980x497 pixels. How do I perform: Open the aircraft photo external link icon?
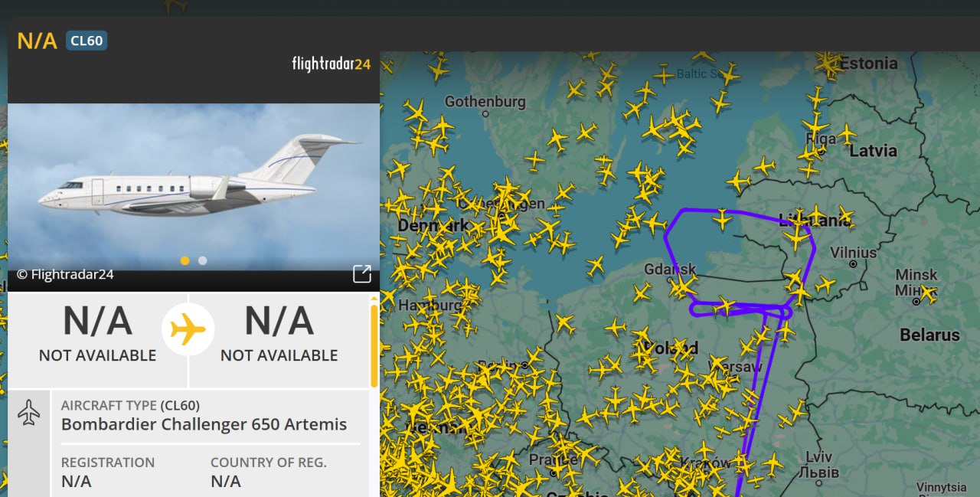361,273
